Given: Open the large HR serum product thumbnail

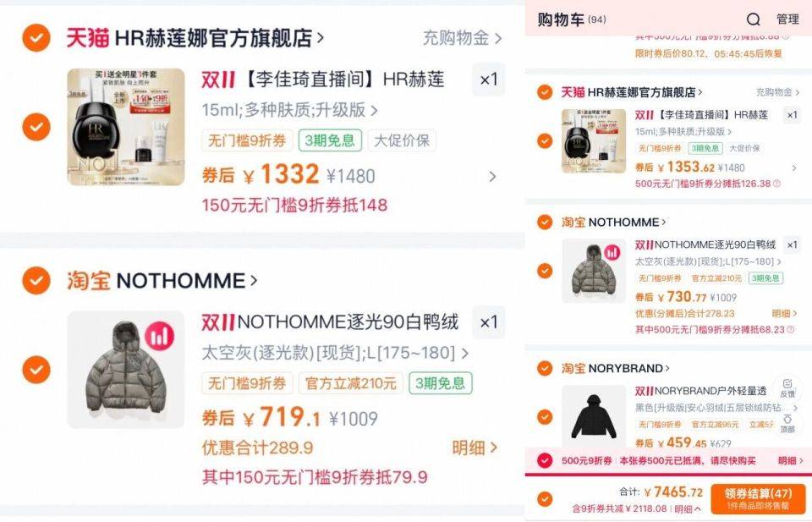Looking at the screenshot, I should [126, 127].
